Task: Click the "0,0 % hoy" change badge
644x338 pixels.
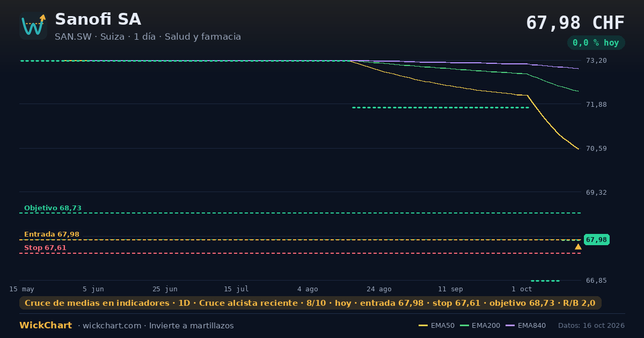Action: click(x=596, y=42)
